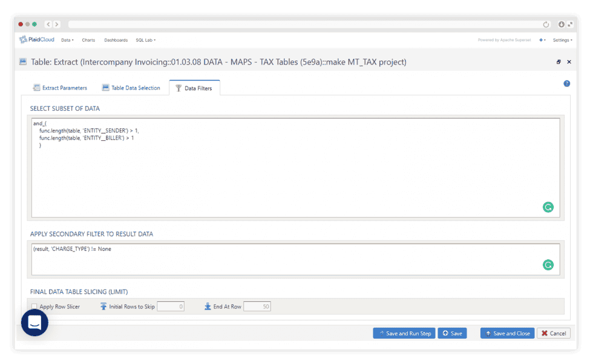Click into the secondary filter text box

point(295,259)
